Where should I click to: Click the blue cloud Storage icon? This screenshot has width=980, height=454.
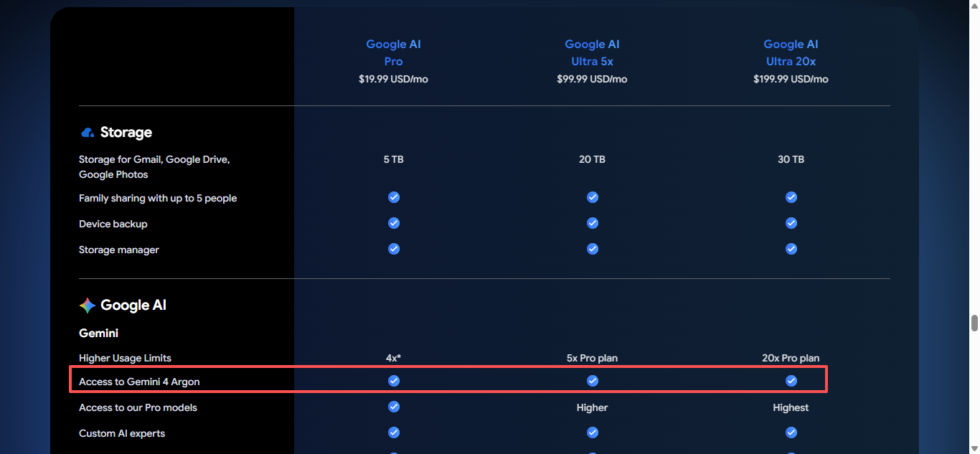(x=88, y=133)
